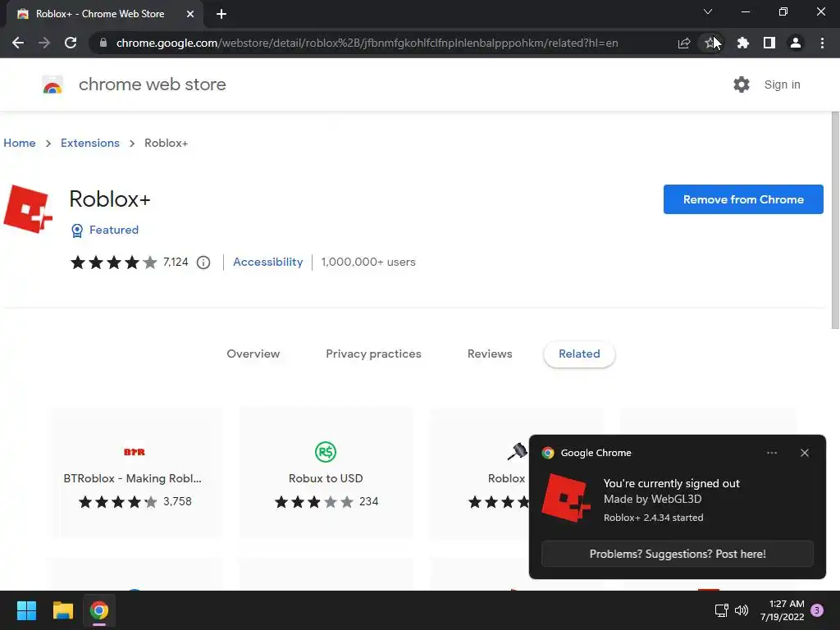Click Remove from Chrome button
The image size is (840, 630).
[743, 199]
